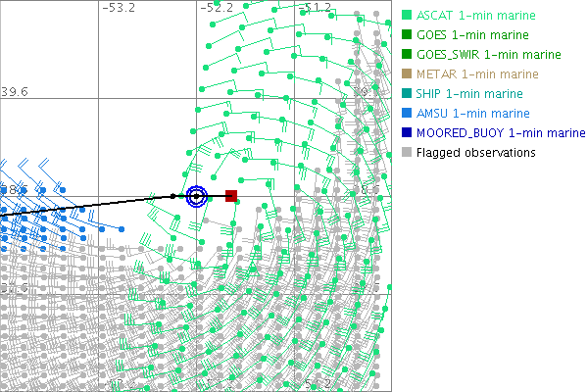Click the blue concentric circle storm center marker
This screenshot has width=588, height=392.
196,196
